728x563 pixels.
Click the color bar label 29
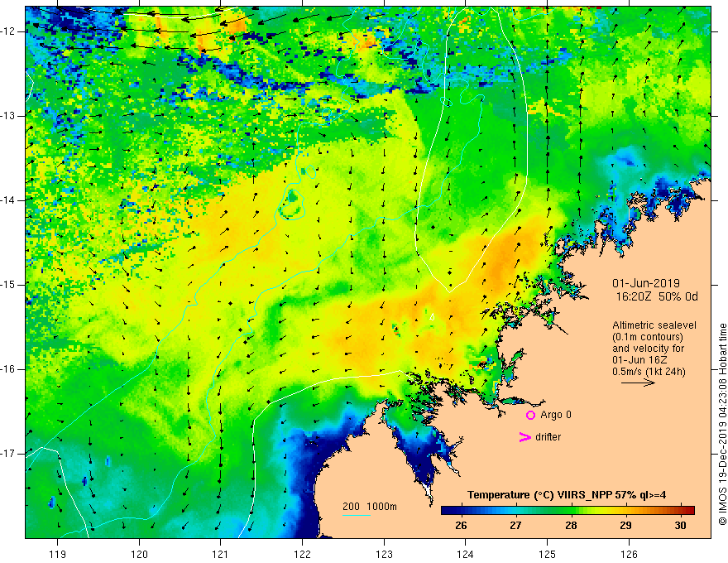(625, 526)
